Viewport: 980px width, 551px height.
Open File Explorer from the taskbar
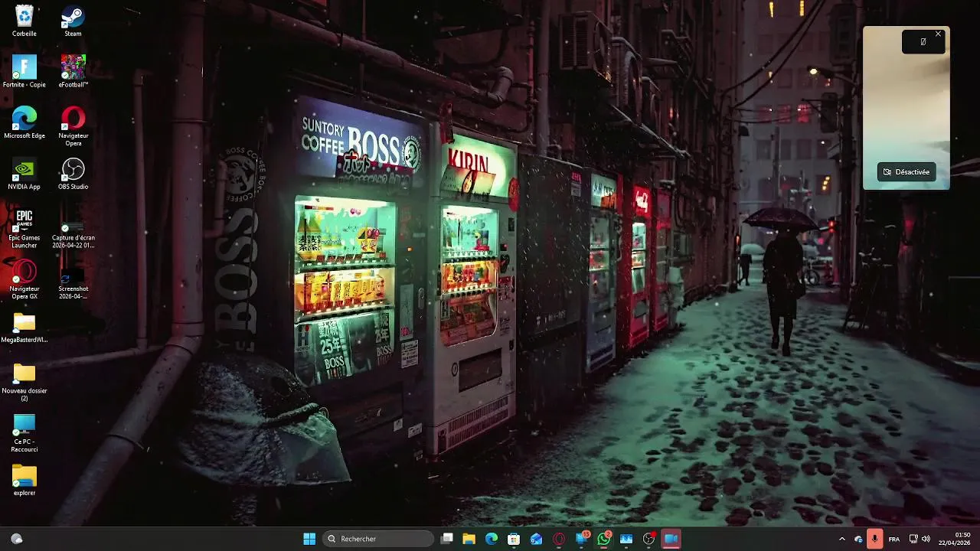[469, 539]
